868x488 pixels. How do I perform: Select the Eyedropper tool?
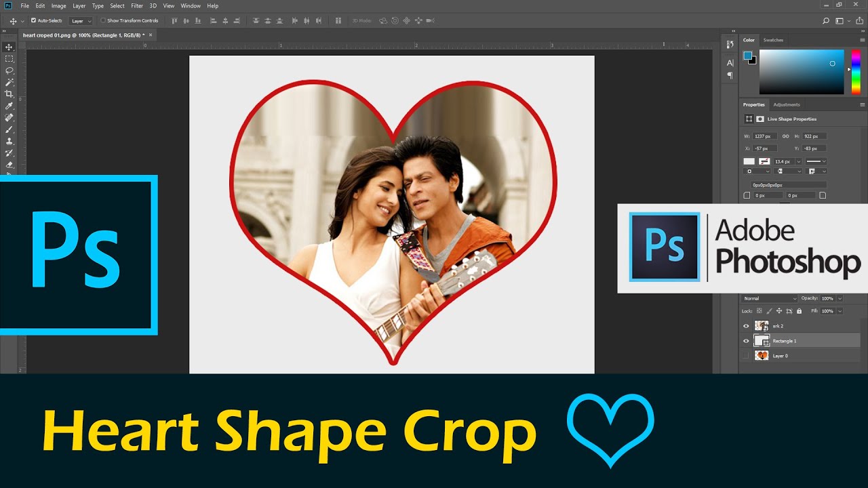pos(9,106)
